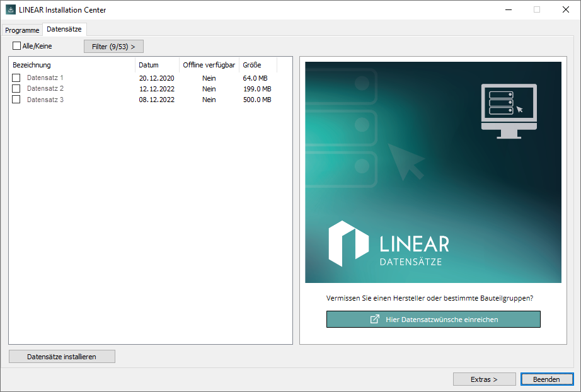
Task: Check the Datensatz 2 checkbox
Action: [16, 89]
